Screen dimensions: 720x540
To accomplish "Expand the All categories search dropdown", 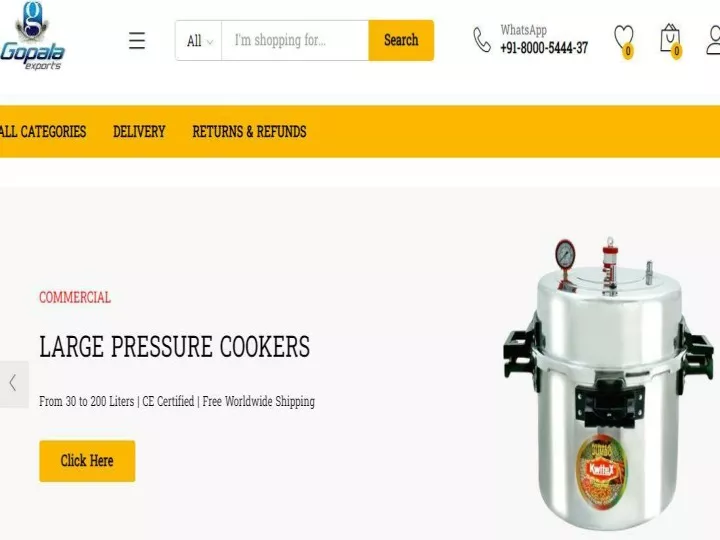I will (x=199, y=40).
